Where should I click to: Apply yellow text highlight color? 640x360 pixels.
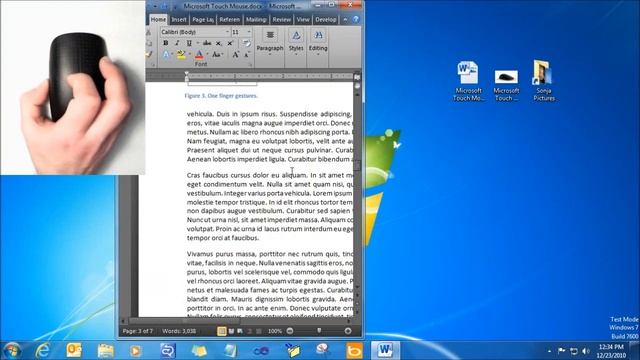pyautogui.click(x=181, y=54)
